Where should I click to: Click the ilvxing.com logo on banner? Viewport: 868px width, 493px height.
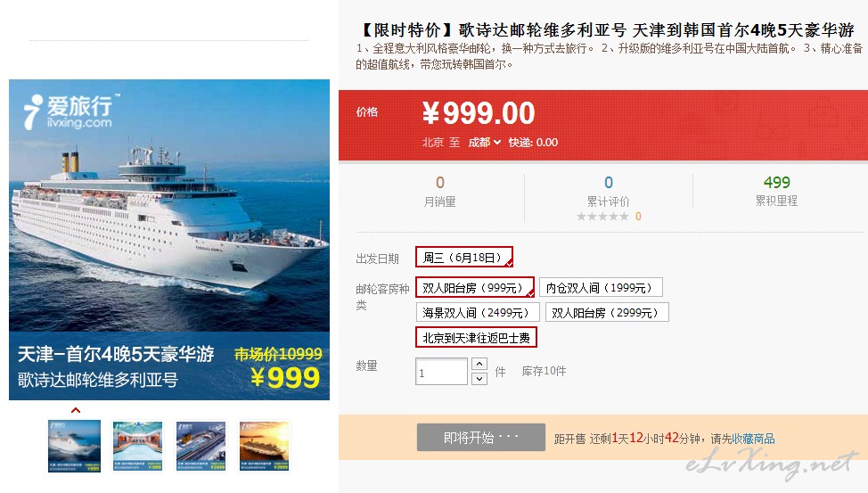point(69,111)
